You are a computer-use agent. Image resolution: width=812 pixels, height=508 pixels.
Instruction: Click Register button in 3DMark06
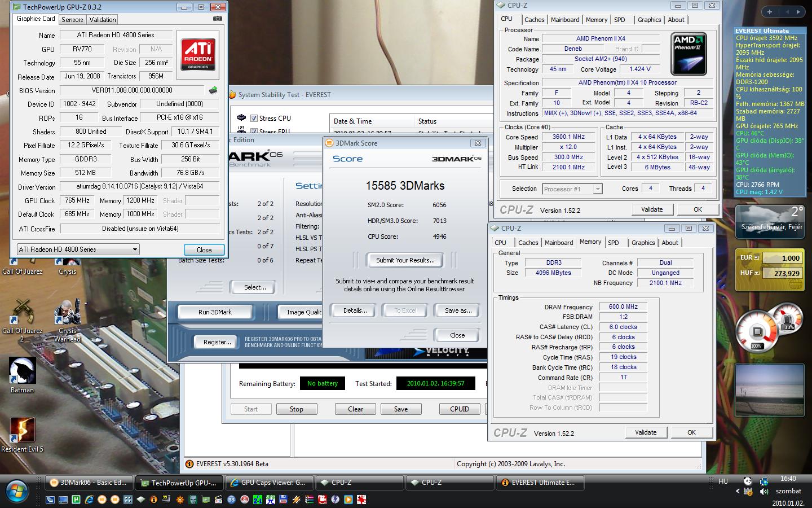pos(217,342)
